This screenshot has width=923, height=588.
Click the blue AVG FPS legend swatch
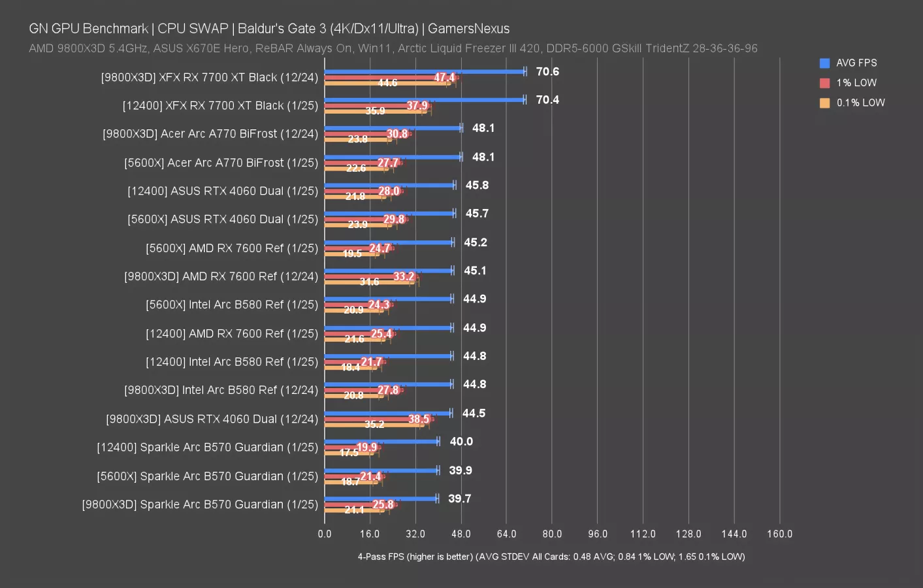pos(824,63)
